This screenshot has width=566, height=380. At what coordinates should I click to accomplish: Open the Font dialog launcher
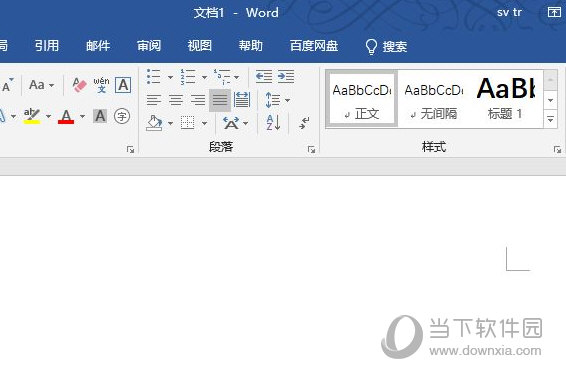[x=130, y=149]
